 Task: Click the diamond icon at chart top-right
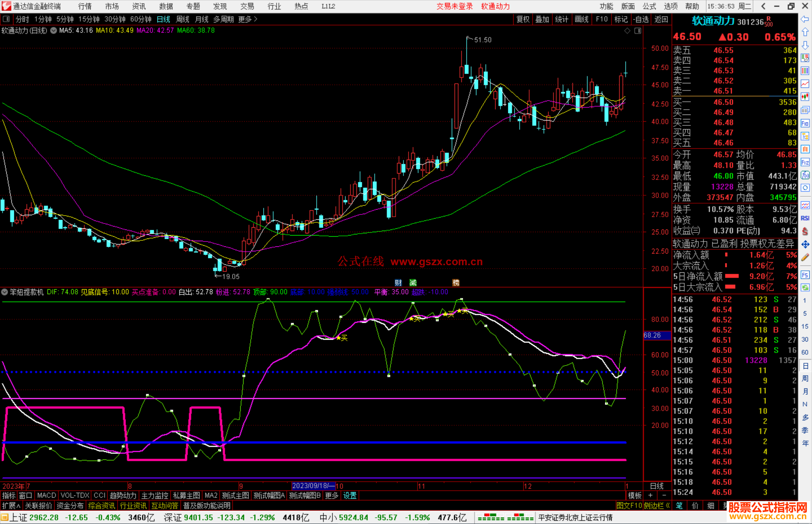click(627, 31)
